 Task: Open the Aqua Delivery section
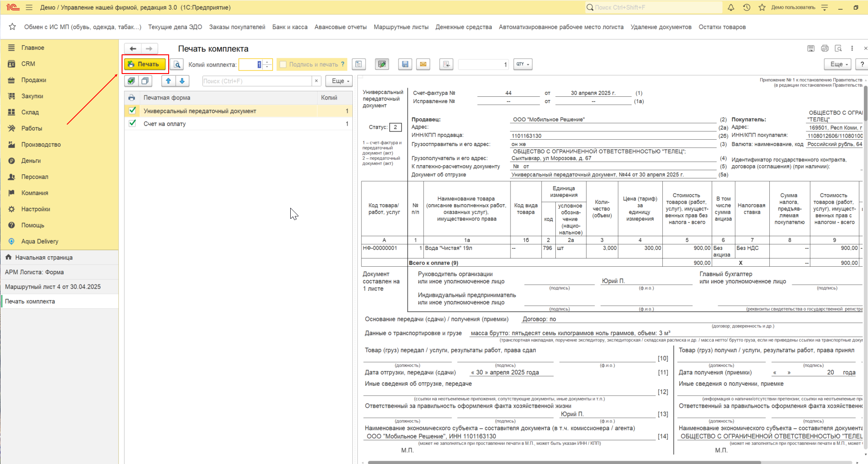coord(59,241)
